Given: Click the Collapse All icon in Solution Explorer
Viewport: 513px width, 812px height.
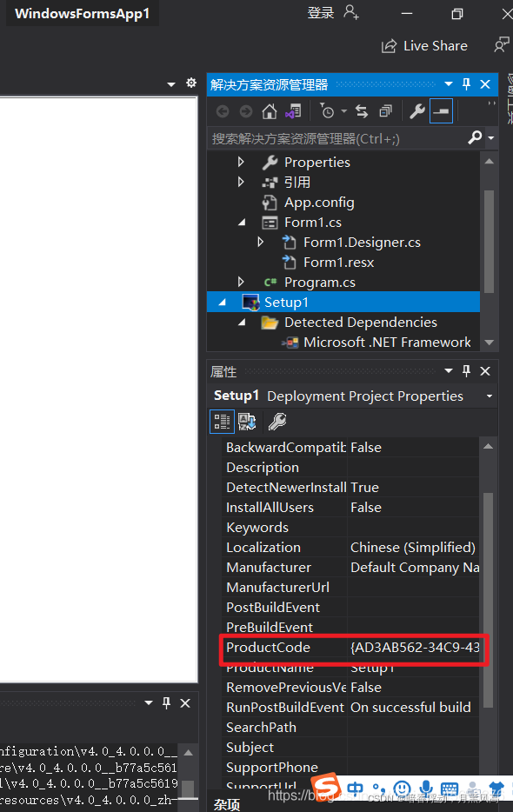Looking at the screenshot, I should coord(385,111).
